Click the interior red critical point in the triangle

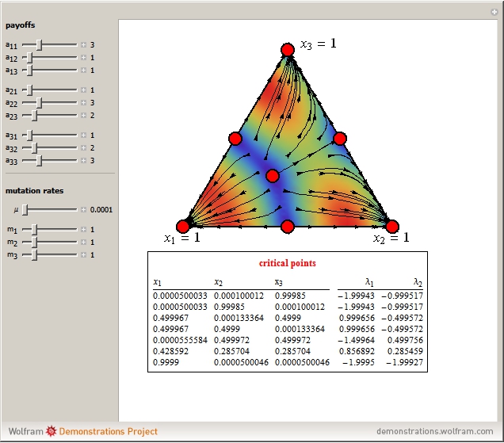coord(273,176)
